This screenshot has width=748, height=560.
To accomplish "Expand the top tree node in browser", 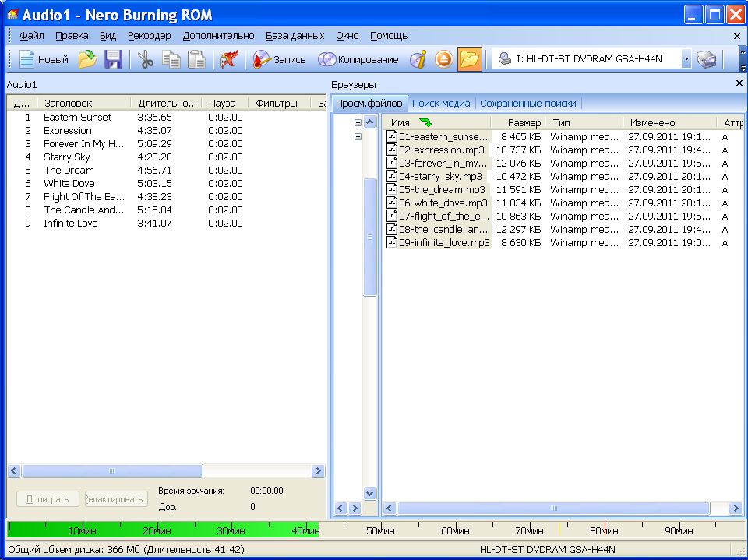I will pos(358,122).
